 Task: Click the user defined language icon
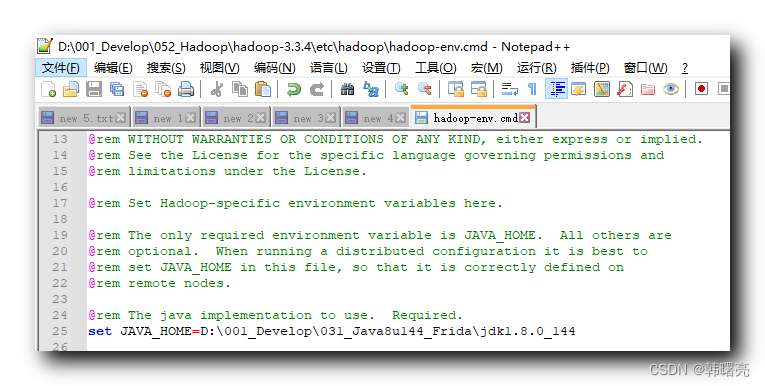579,89
